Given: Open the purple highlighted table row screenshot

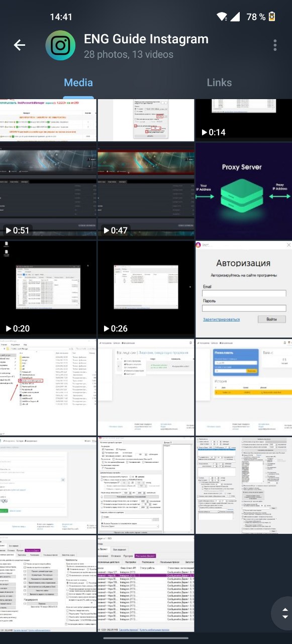Looking at the screenshot, I should pos(146,584).
